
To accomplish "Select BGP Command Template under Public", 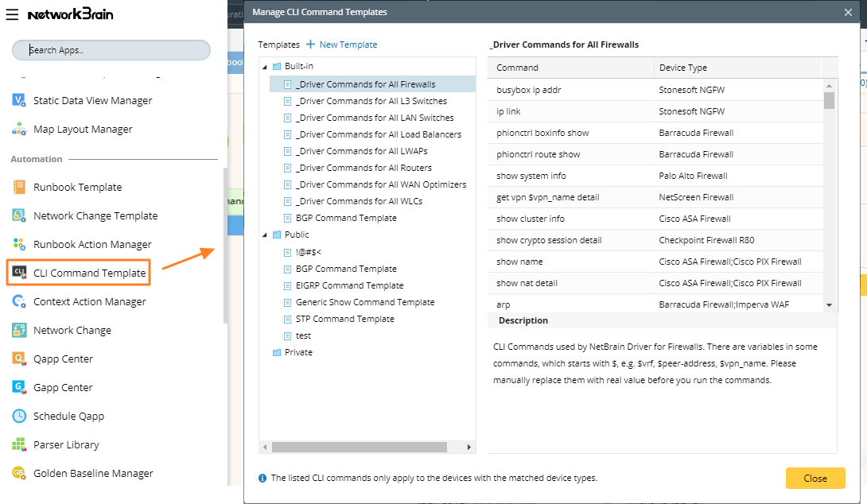I will pos(346,269).
